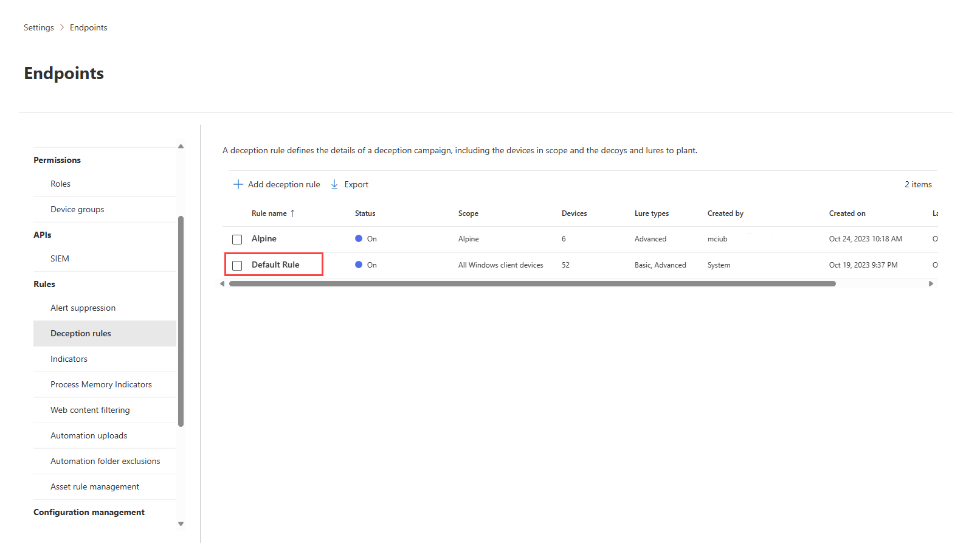Image resolution: width=980 pixels, height=543 pixels.
Task: Click the blue status dot for Alpine
Action: [x=359, y=238]
